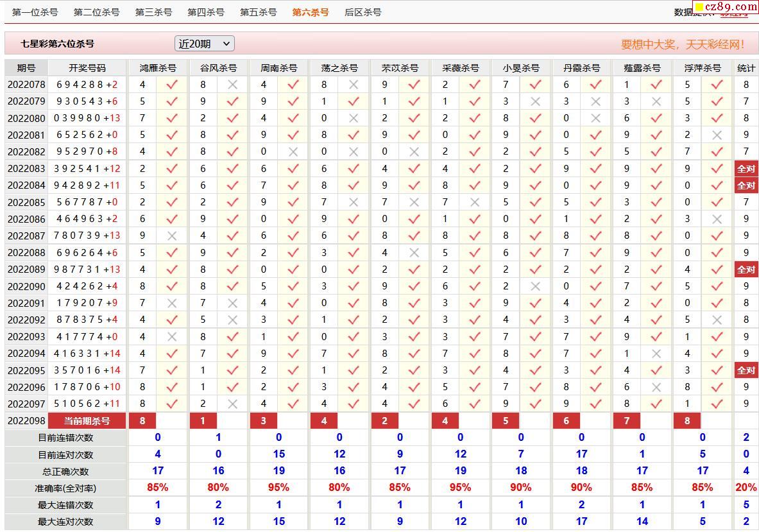
Task: Click the cross mark for 小旻杀号 in row 2022090
Action: click(x=535, y=286)
